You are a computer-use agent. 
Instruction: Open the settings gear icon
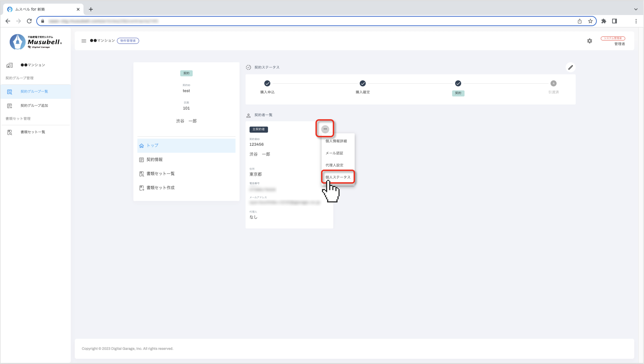point(589,41)
